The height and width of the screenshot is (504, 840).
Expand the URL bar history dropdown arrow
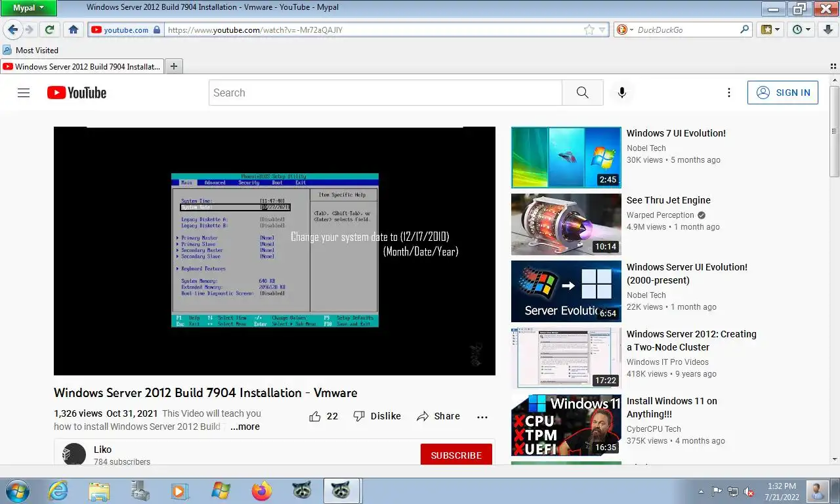click(602, 30)
